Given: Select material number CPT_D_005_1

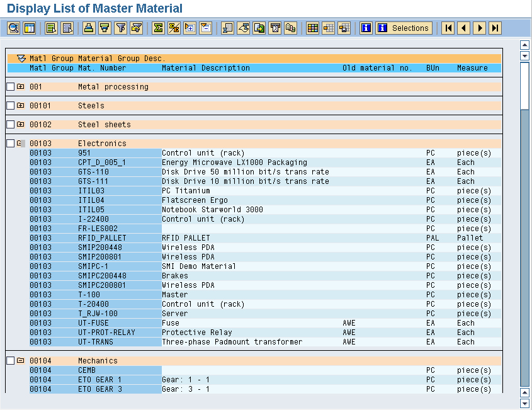Looking at the screenshot, I should click(102, 162).
